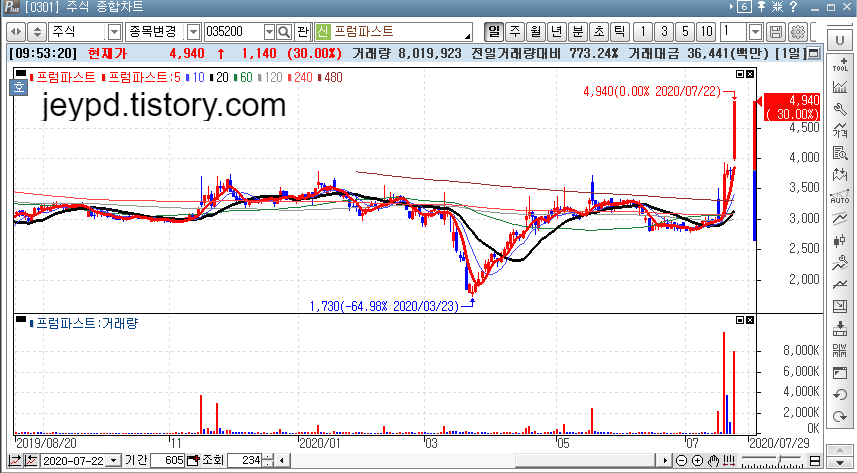Viewport: 857px width, 473px height.
Task: Toggle the 호 quote button on chart
Action: (x=19, y=87)
